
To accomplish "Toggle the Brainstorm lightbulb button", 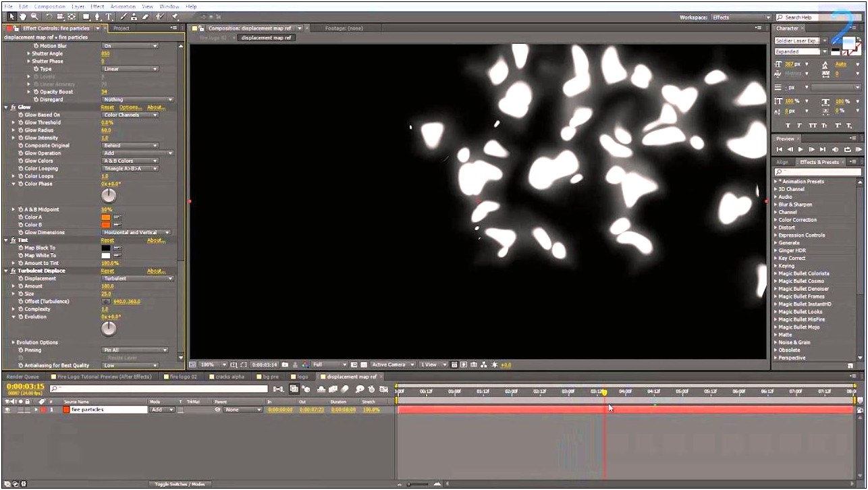I will point(359,389).
